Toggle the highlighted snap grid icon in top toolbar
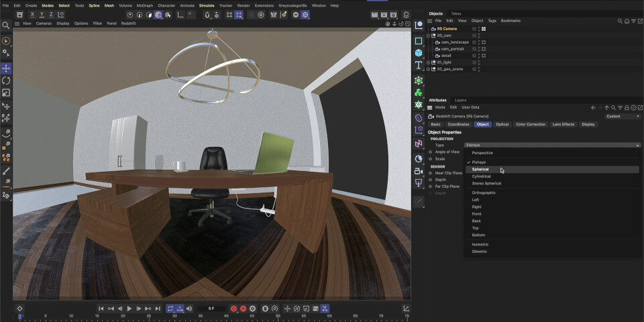This screenshot has height=322, width=644. pos(239,15)
